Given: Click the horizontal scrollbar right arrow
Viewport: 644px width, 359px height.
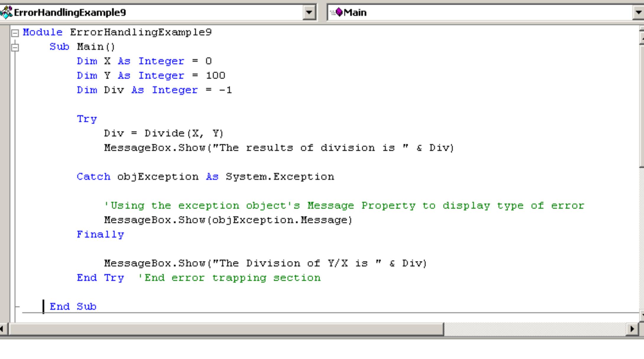Looking at the screenshot, I should [632, 329].
